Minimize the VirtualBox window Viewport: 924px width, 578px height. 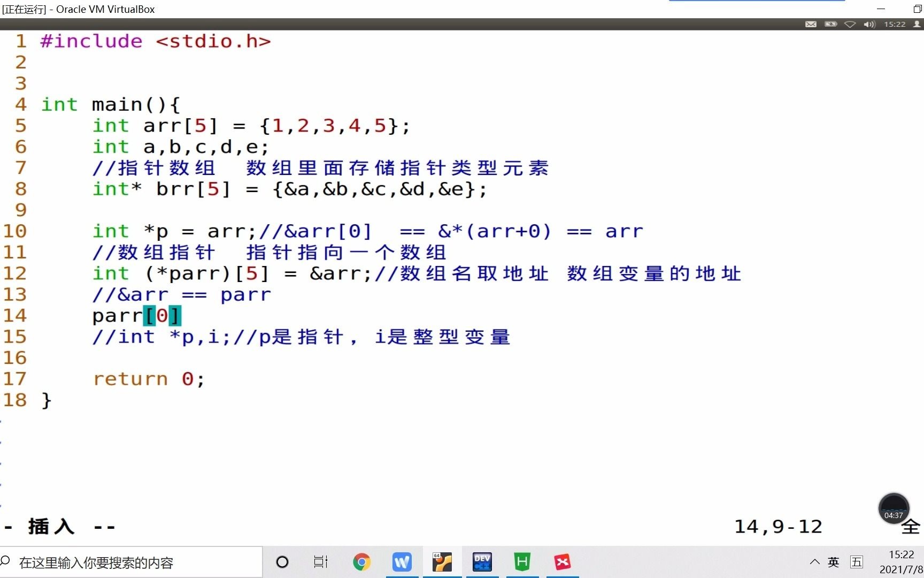[x=881, y=9]
